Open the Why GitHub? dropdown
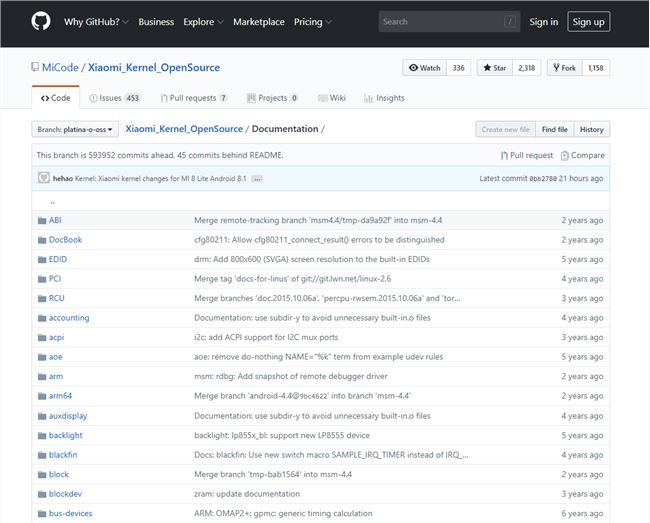Screen dimensions: 650x523 96,22
